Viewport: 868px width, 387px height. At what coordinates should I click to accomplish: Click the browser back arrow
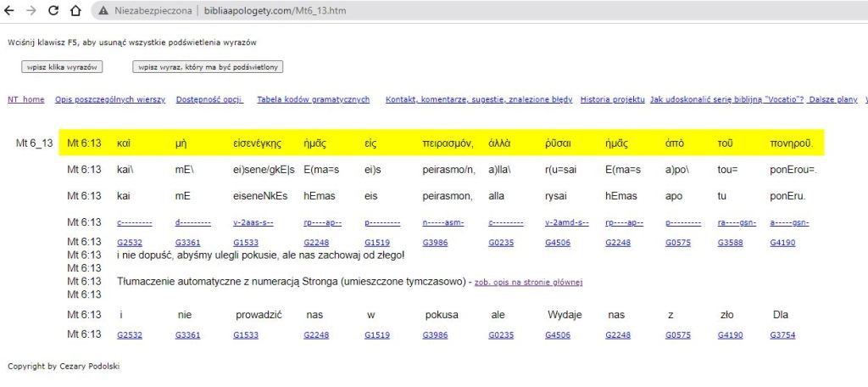click(10, 11)
